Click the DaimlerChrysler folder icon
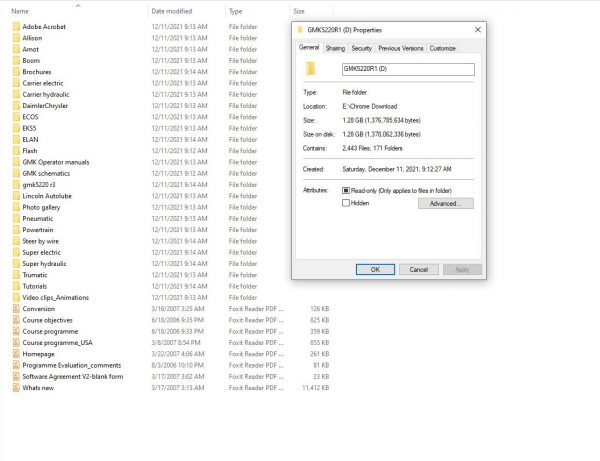The image size is (600, 461). 16,106
